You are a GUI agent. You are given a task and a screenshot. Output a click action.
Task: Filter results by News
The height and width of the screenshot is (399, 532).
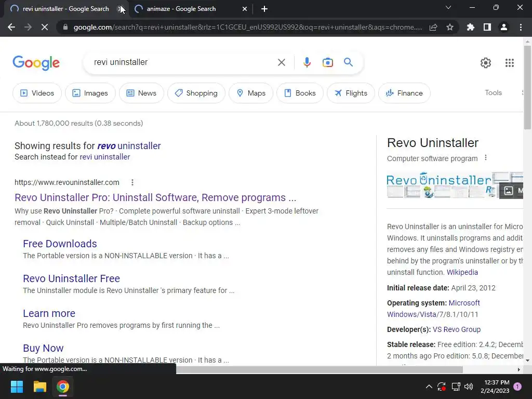(141, 93)
